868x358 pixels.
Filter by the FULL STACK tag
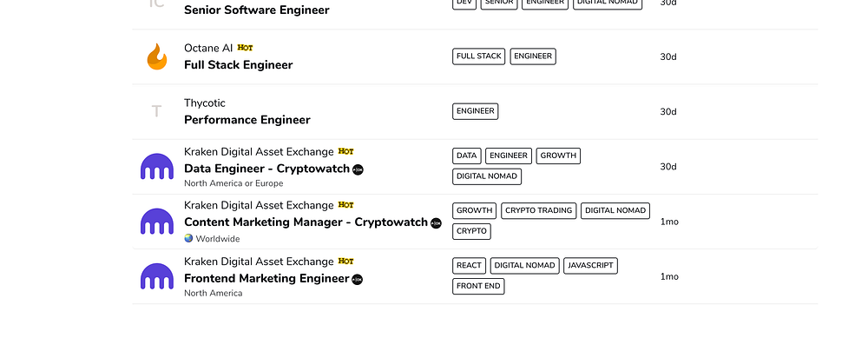pyautogui.click(x=479, y=56)
